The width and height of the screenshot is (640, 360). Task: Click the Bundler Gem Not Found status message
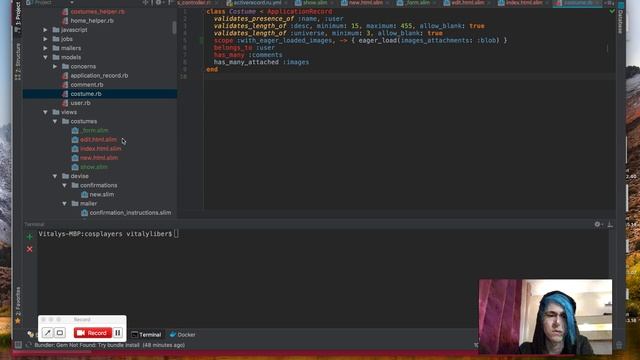point(109,345)
